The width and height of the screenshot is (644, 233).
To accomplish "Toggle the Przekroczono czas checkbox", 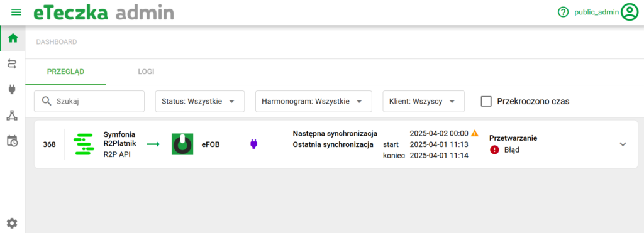I will pos(486,101).
